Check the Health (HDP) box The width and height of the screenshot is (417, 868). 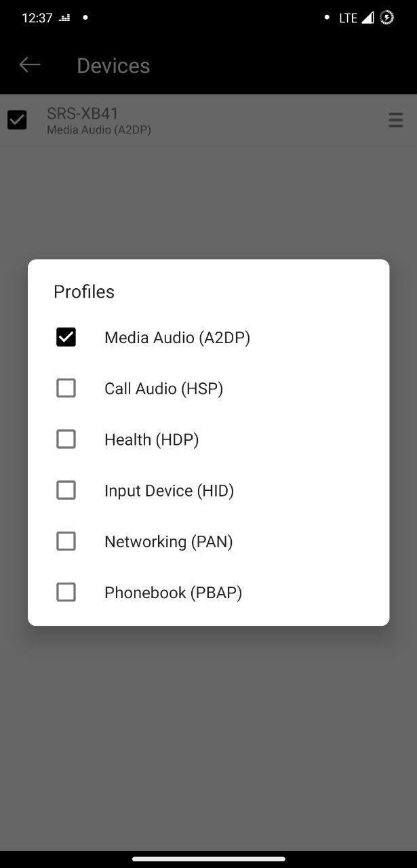(66, 439)
